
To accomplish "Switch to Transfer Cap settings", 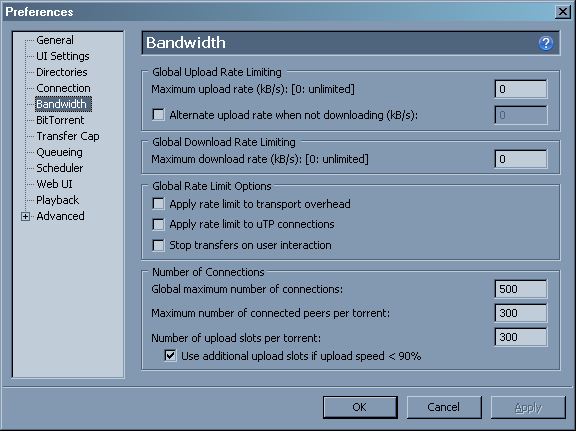I will tap(68, 136).
